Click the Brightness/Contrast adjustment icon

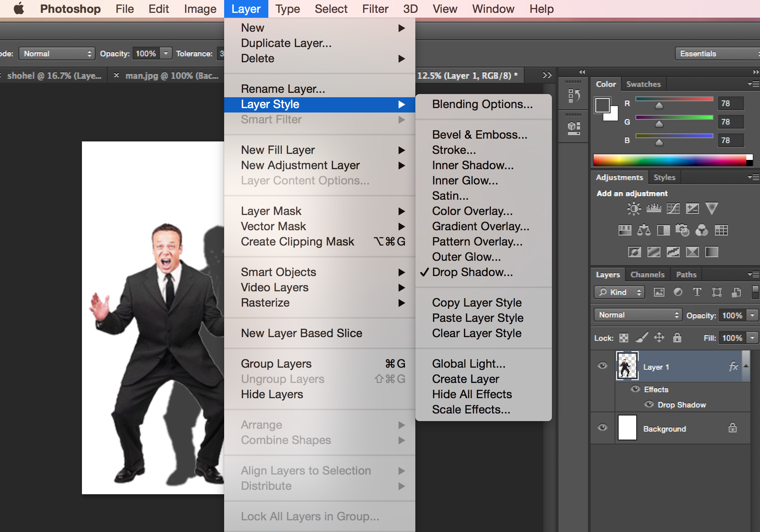coord(634,208)
